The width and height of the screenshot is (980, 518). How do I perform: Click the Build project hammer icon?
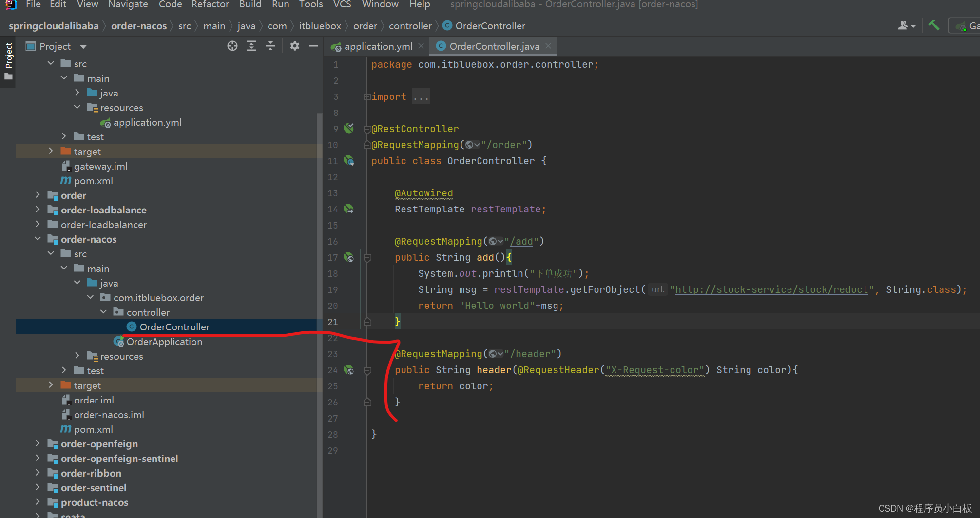pos(934,25)
